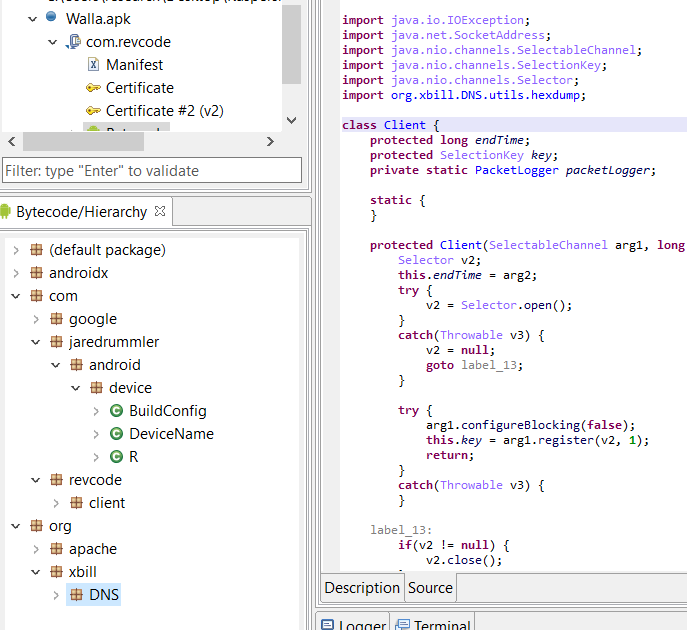Close the Bytecode/Hierarchy tab
Image resolution: width=687 pixels, height=630 pixels.
pyautogui.click(x=160, y=211)
